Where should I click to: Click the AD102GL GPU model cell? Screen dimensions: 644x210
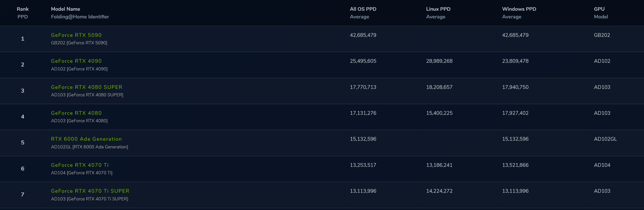pyautogui.click(x=605, y=139)
